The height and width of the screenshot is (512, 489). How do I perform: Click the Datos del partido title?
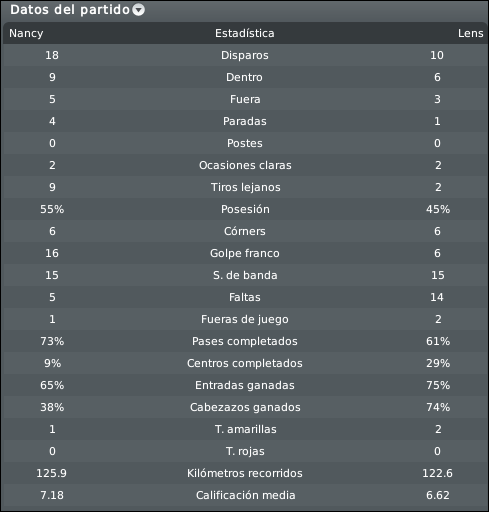(70, 10)
